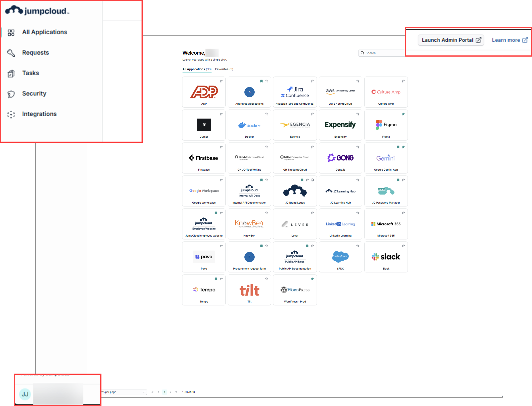Star the Docker app as favorite
The width and height of the screenshot is (532, 406).
(267, 114)
